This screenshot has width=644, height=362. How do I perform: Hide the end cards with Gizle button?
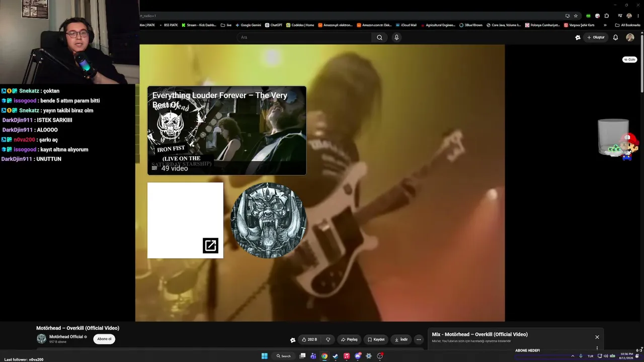click(x=630, y=59)
